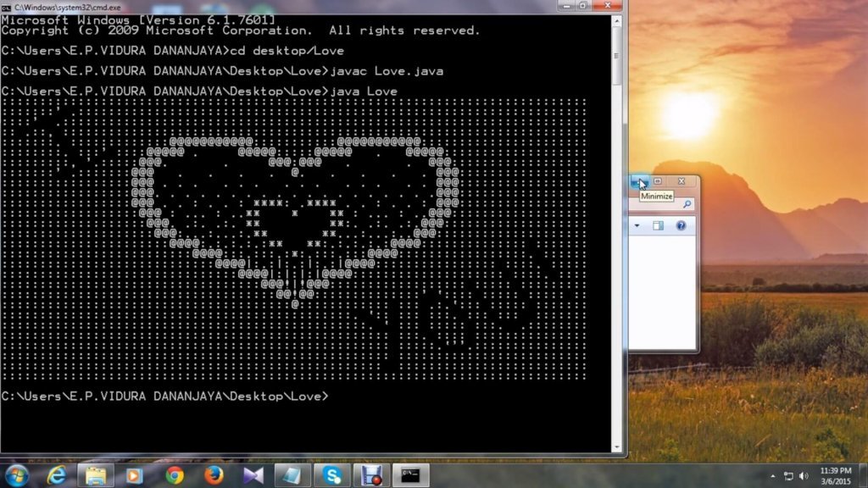The width and height of the screenshot is (868, 488).
Task: Click the cmd.exe title bar icon
Action: click(x=7, y=6)
